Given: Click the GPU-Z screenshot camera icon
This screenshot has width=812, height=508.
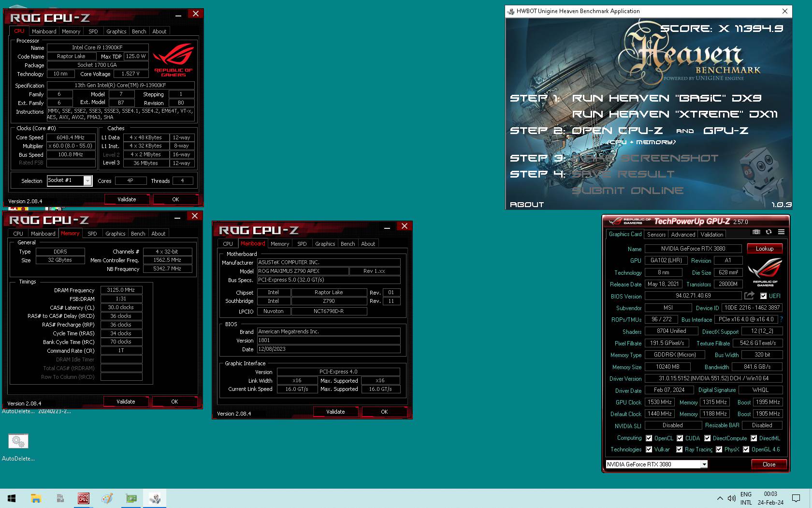Looking at the screenshot, I should 756,232.
